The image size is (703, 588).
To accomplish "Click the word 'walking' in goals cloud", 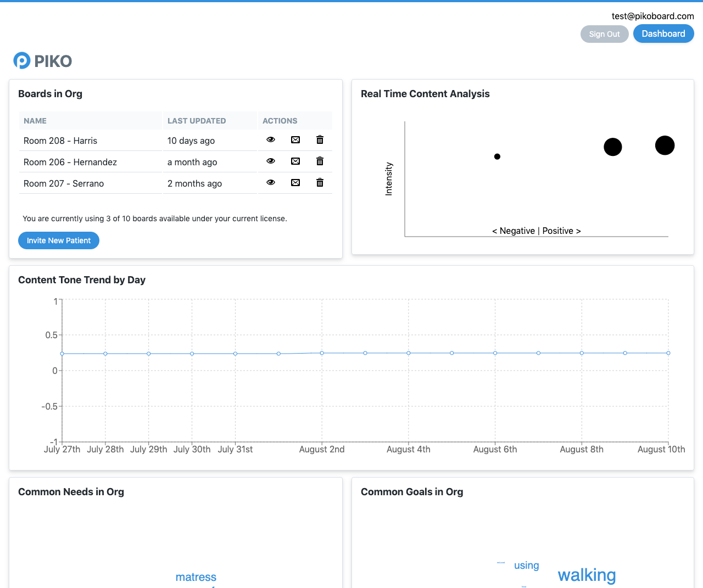I will point(587,575).
